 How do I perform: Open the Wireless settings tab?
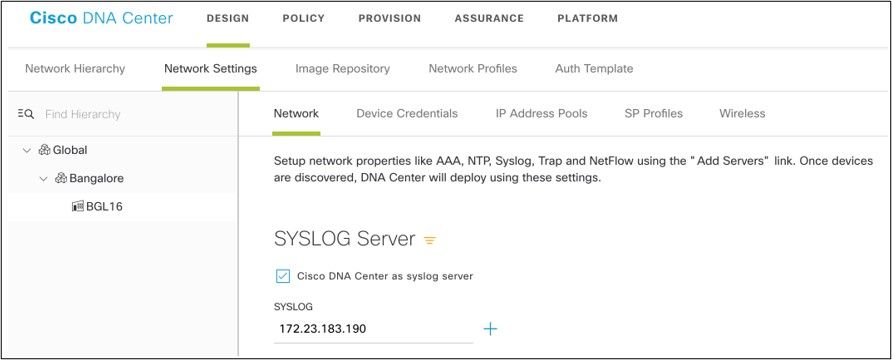pyautogui.click(x=742, y=113)
